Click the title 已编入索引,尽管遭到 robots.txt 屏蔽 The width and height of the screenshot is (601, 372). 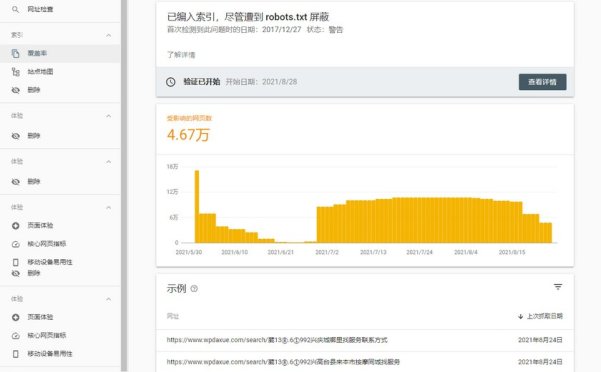click(x=248, y=17)
